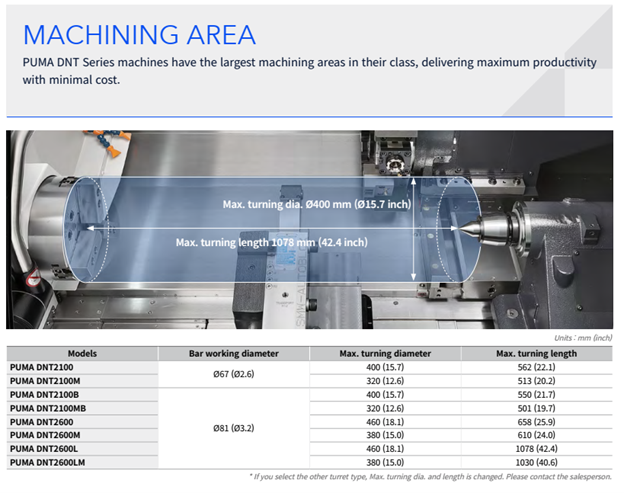Click the 550 (21.7) turning length value
This screenshot has width=624, height=493.
[x=536, y=395]
